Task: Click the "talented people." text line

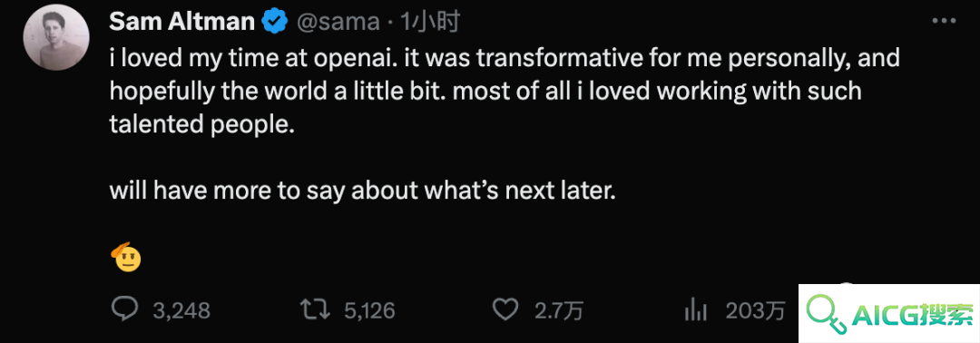Action: tap(201, 125)
